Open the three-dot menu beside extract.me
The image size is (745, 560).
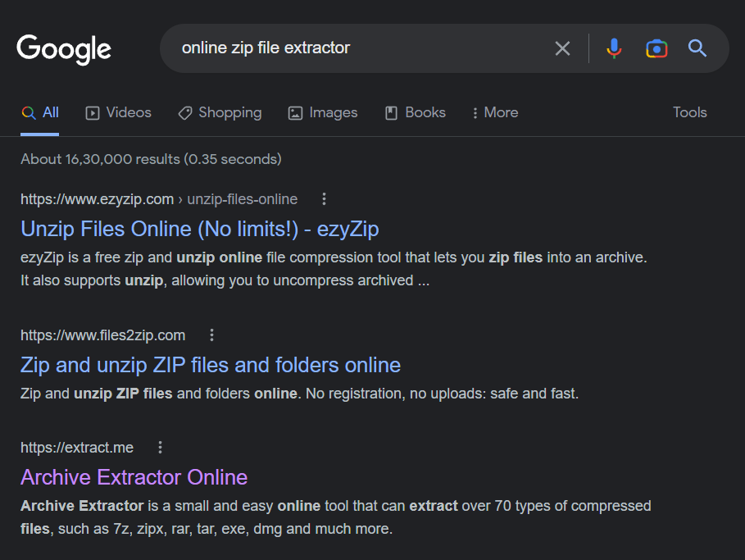click(160, 448)
